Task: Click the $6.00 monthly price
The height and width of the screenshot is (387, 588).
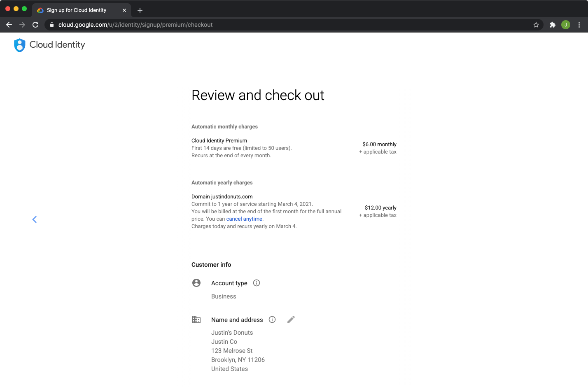Action: pyautogui.click(x=379, y=145)
